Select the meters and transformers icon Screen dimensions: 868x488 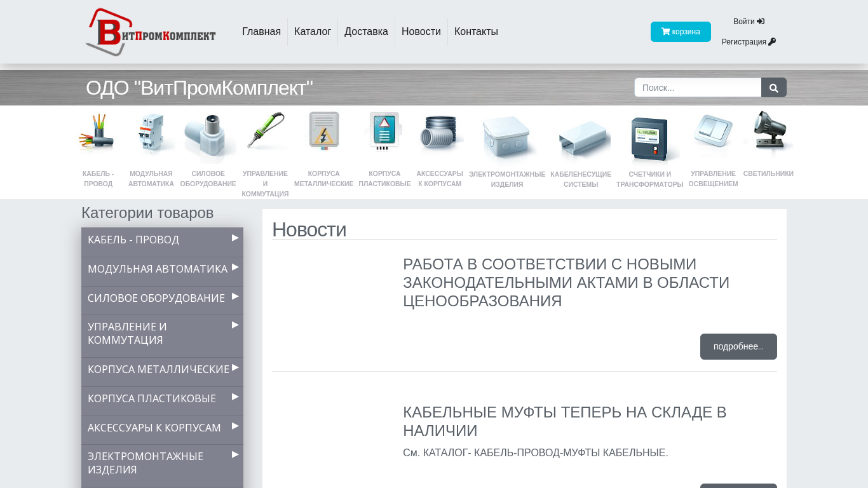coord(649,139)
